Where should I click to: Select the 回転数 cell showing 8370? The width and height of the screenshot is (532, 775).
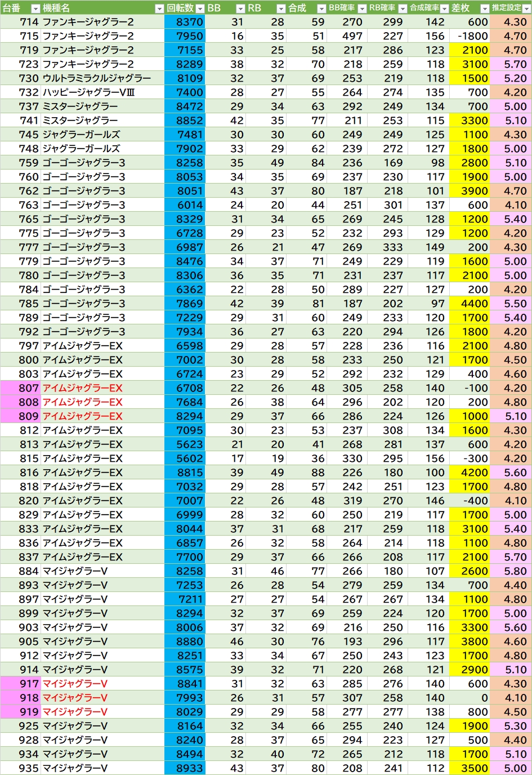click(x=185, y=22)
